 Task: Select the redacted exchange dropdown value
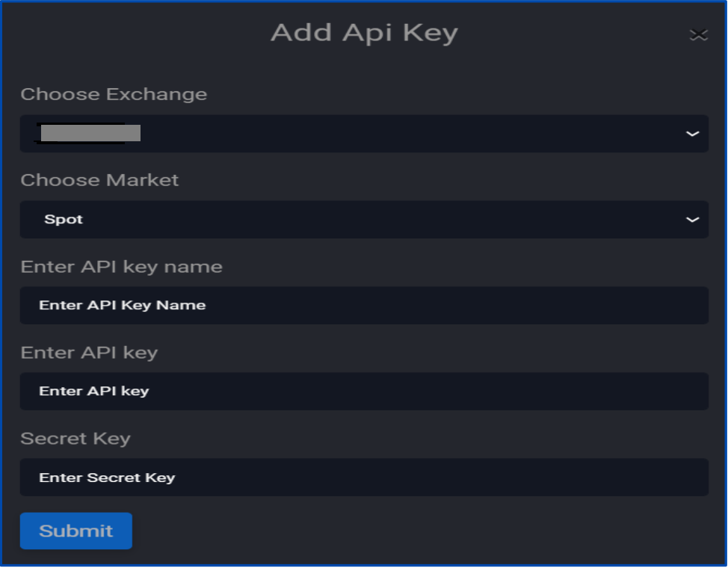tap(90, 133)
